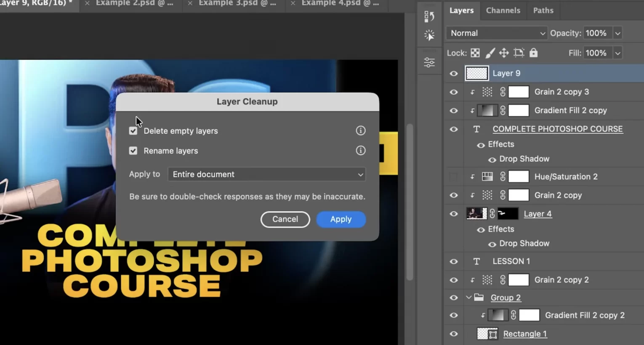Open the Normal blend mode dropdown
This screenshot has height=345, width=644.
[x=496, y=33]
